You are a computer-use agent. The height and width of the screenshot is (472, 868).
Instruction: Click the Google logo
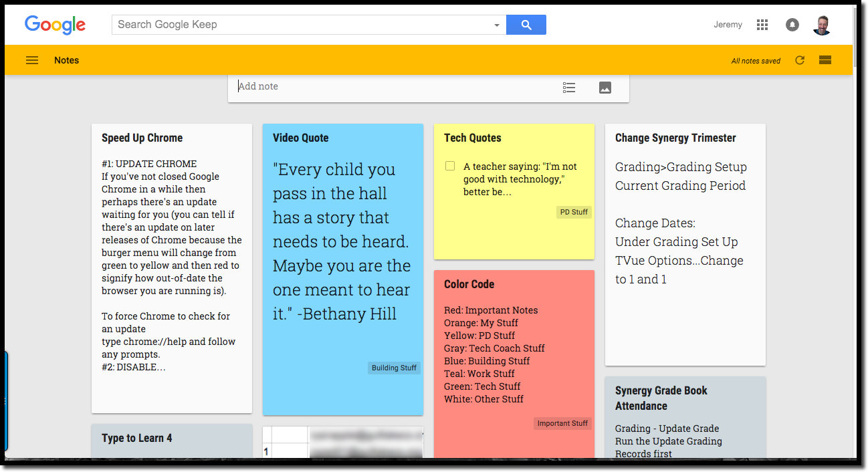click(55, 25)
